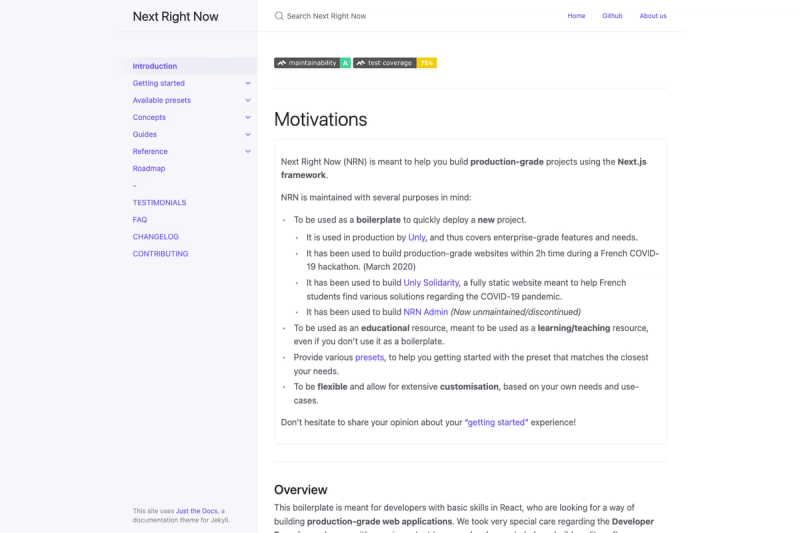Expand the Guides section chevron
800x533 pixels.
(248, 135)
